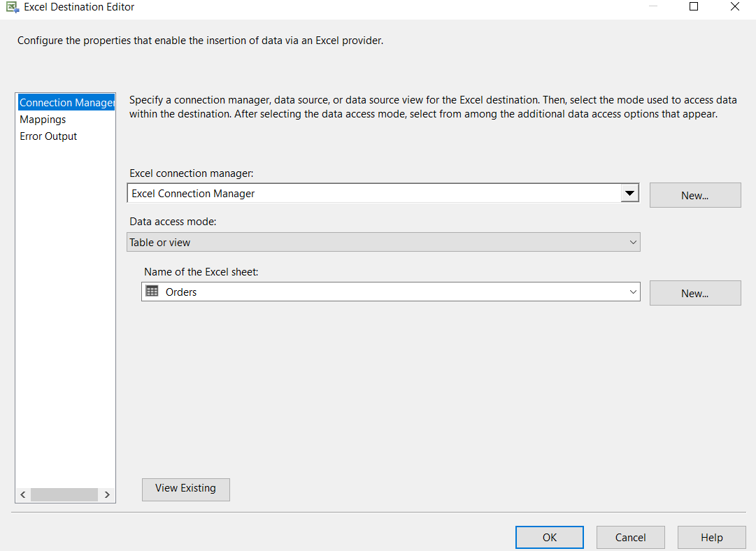Click the Excel Connection Manager text field
Screen dimensions: 756x551
(373, 194)
